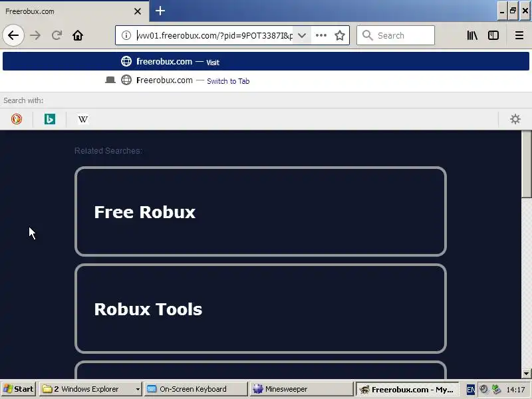Search with Bing
532x399 pixels.
point(50,119)
